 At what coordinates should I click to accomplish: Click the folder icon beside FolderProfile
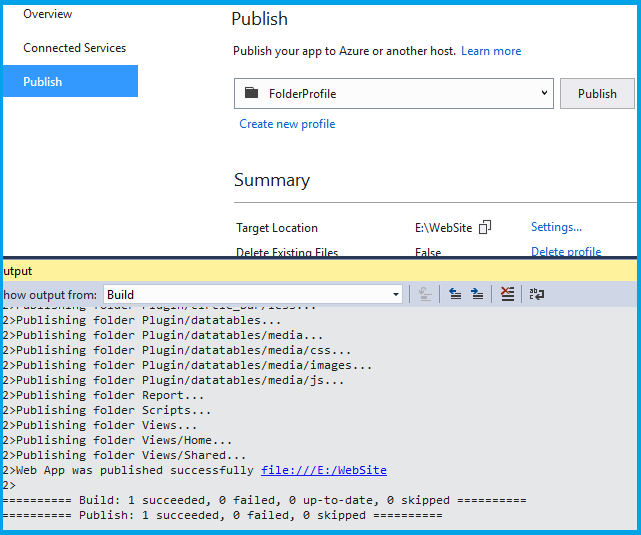click(x=251, y=94)
